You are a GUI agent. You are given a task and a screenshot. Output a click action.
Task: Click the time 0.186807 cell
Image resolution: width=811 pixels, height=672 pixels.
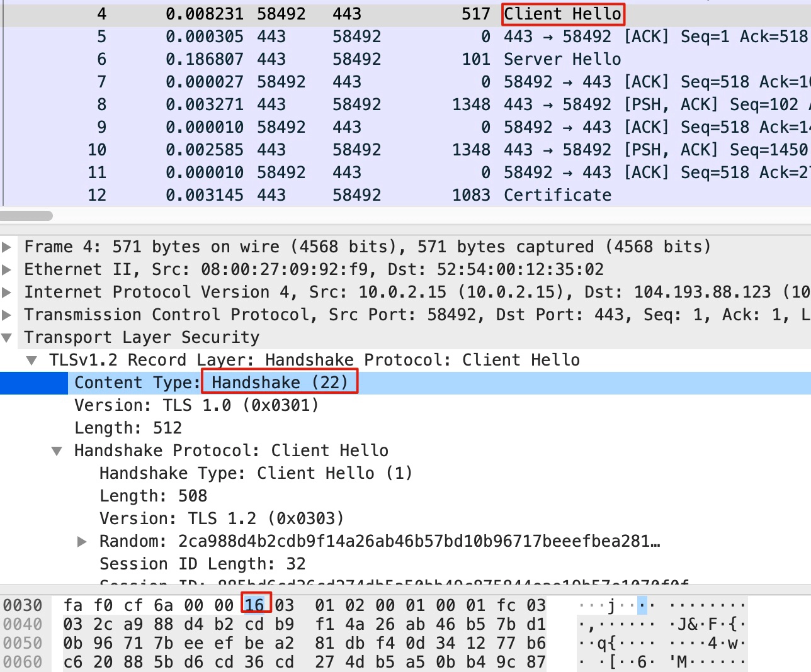tap(205, 59)
